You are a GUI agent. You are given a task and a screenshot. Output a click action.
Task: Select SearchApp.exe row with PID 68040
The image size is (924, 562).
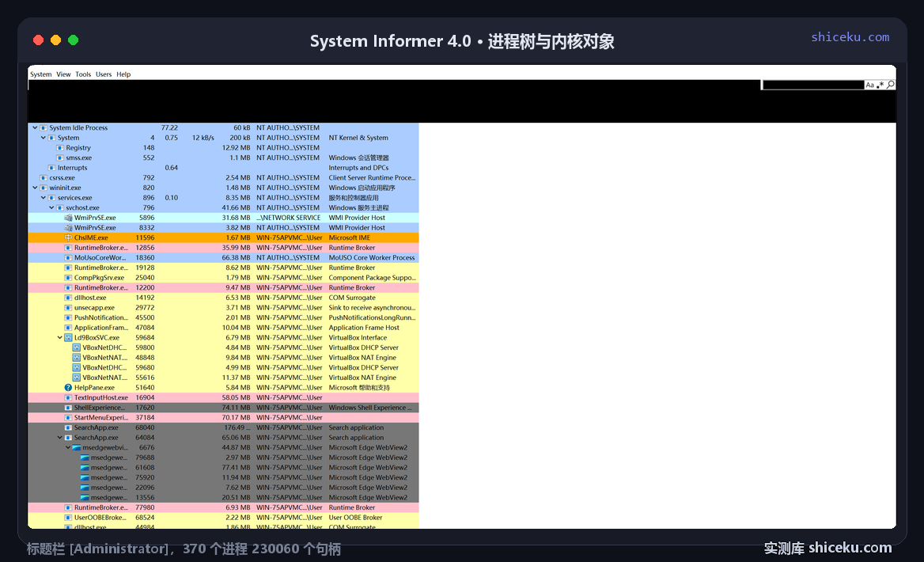point(223,428)
